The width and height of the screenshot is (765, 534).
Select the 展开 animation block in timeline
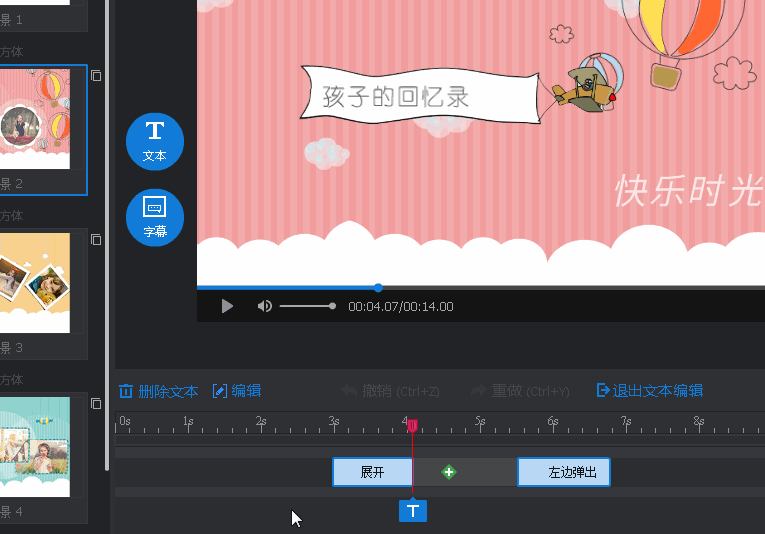(372, 472)
